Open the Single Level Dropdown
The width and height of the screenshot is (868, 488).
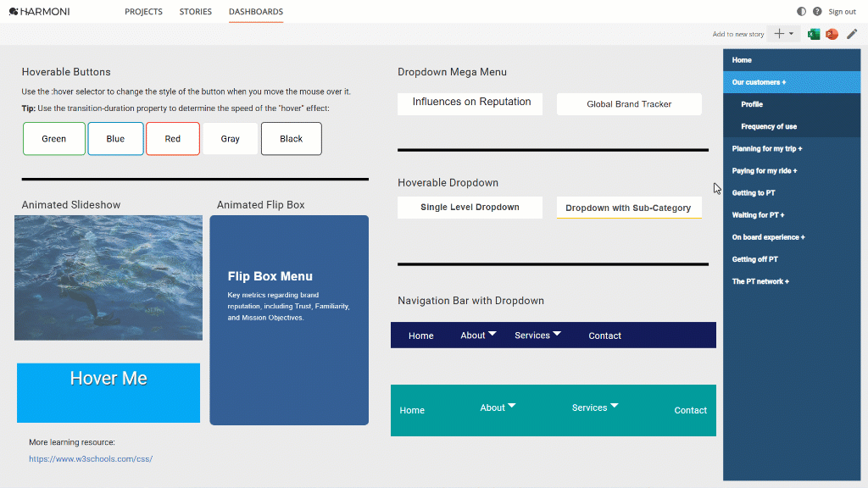click(x=470, y=208)
